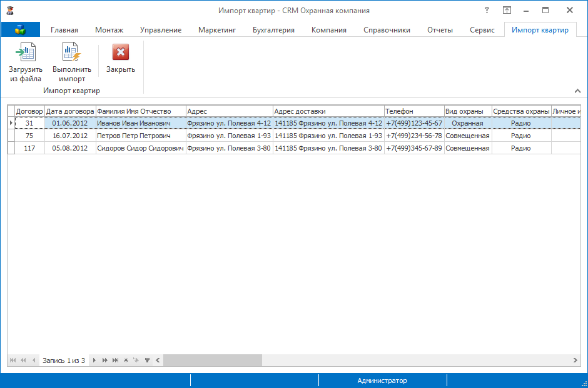
Task: Open the Сервис tab
Action: (x=482, y=30)
